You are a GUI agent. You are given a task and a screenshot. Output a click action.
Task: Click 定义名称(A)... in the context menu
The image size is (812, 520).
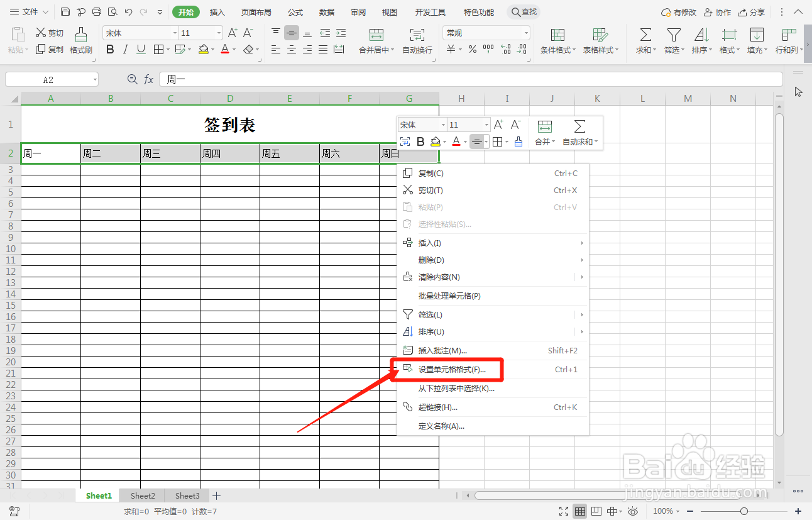(493, 426)
